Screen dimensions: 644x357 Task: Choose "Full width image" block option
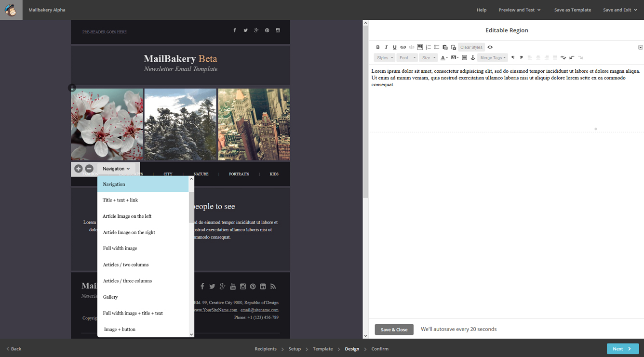pyautogui.click(x=120, y=249)
